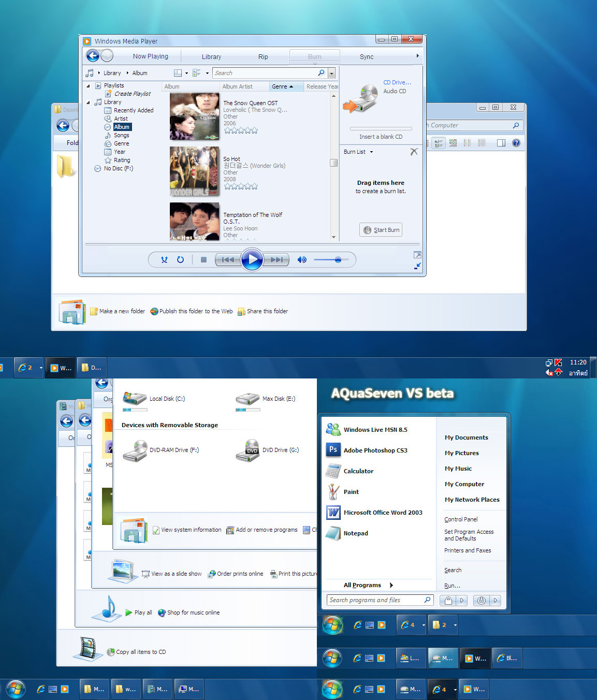Sort albums by the Genre column header
The height and width of the screenshot is (700, 597).
click(285, 86)
